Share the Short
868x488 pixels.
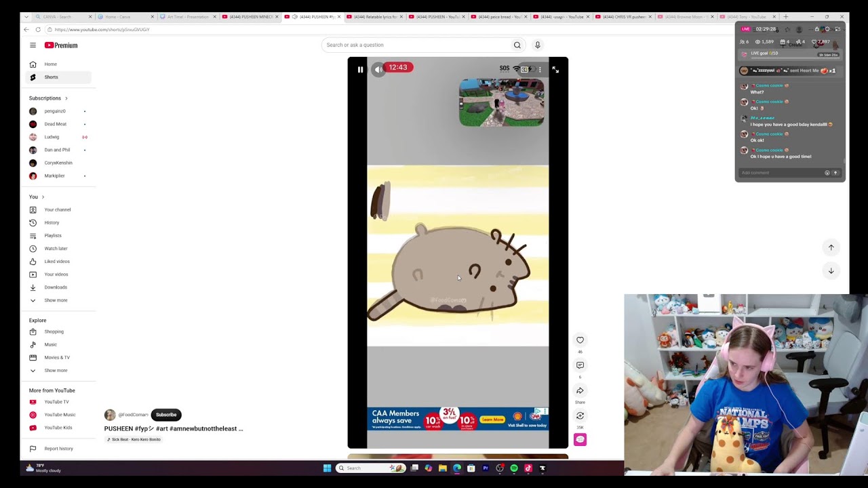pos(580,390)
